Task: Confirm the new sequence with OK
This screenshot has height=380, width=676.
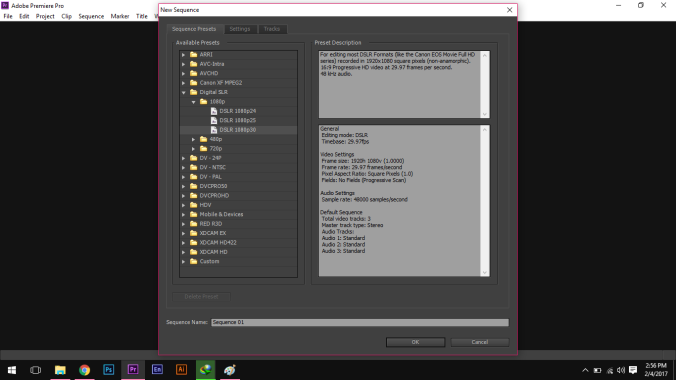Action: 415,342
